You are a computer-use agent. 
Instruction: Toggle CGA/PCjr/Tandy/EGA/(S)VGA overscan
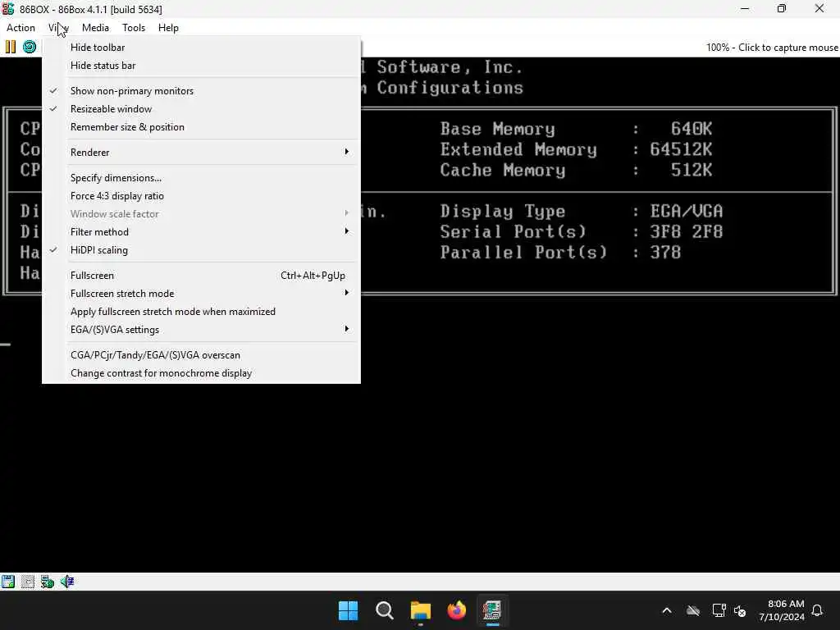(201, 355)
